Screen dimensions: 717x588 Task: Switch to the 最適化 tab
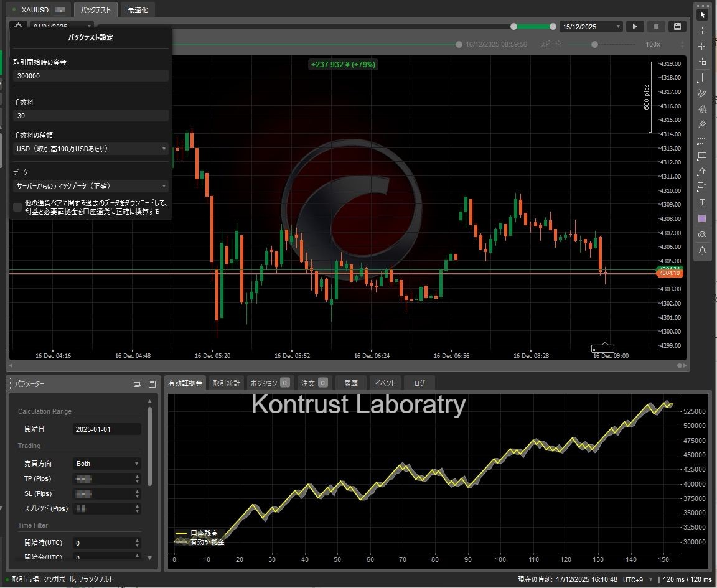(x=138, y=10)
